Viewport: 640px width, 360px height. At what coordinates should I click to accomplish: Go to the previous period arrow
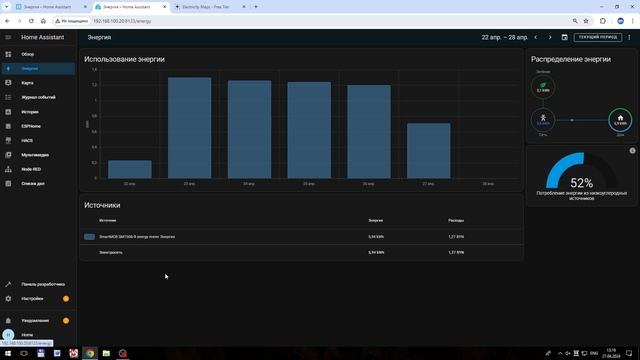coord(536,37)
